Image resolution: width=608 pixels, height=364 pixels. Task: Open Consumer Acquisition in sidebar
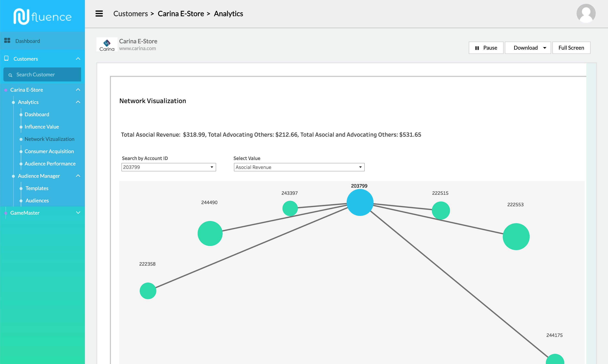49,151
